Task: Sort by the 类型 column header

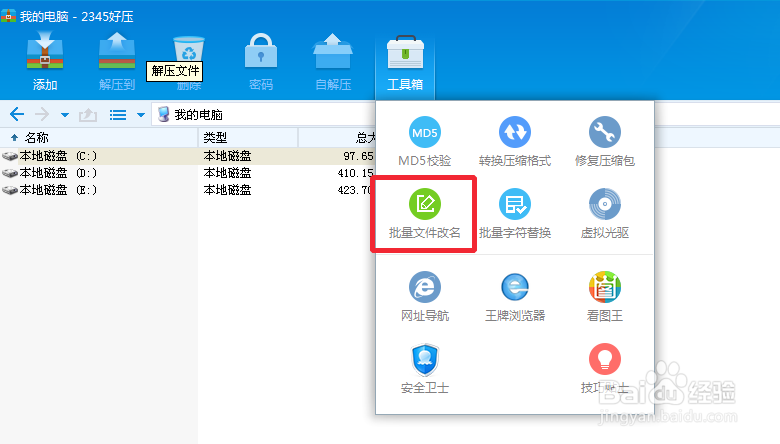Action: (x=248, y=138)
